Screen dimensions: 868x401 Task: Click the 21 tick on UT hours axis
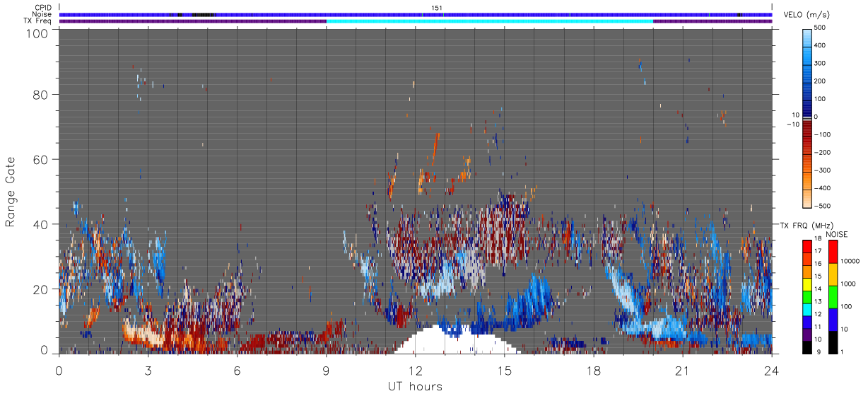[683, 370]
